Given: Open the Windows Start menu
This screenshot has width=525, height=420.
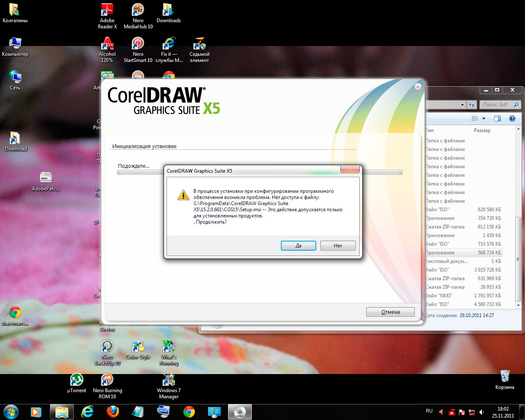Looking at the screenshot, I should pos(11,411).
